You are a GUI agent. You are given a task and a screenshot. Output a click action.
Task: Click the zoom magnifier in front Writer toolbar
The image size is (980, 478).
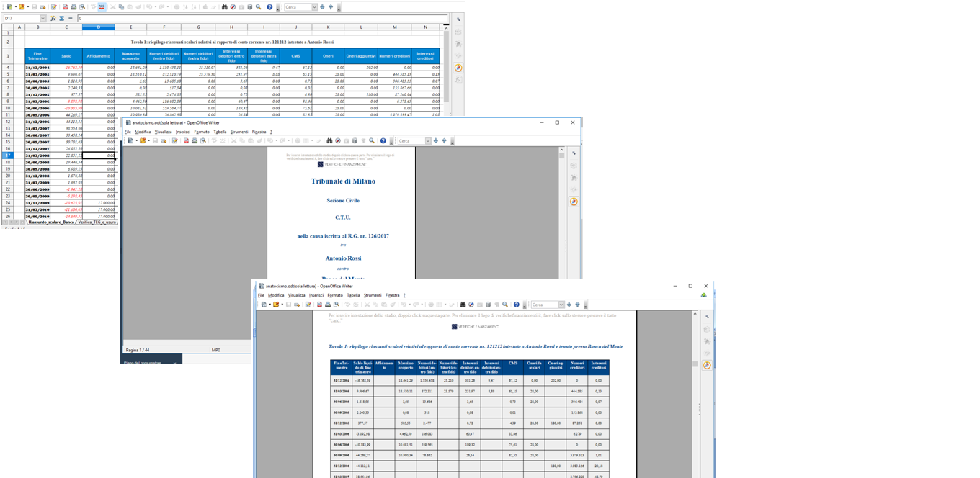tap(505, 305)
